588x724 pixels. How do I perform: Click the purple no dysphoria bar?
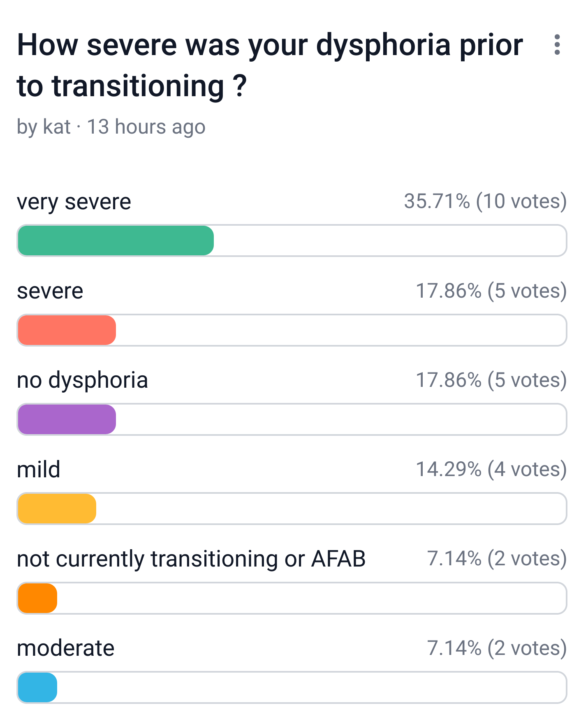[67, 419]
